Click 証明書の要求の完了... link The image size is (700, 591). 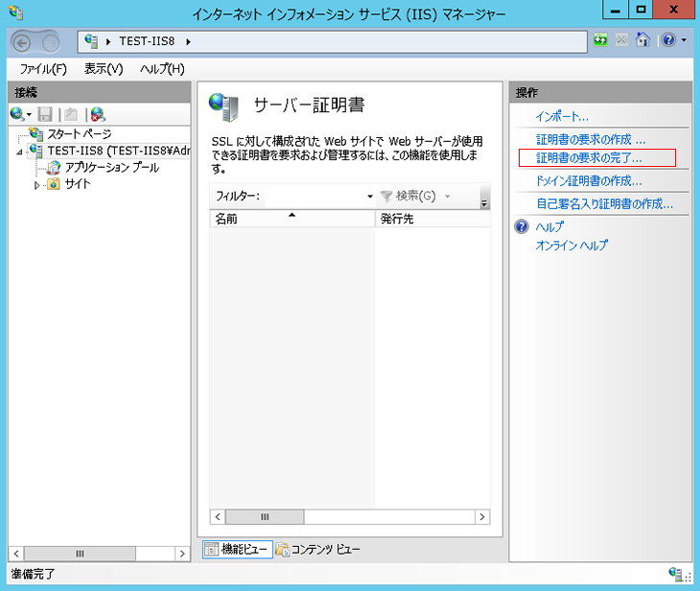click(589, 157)
